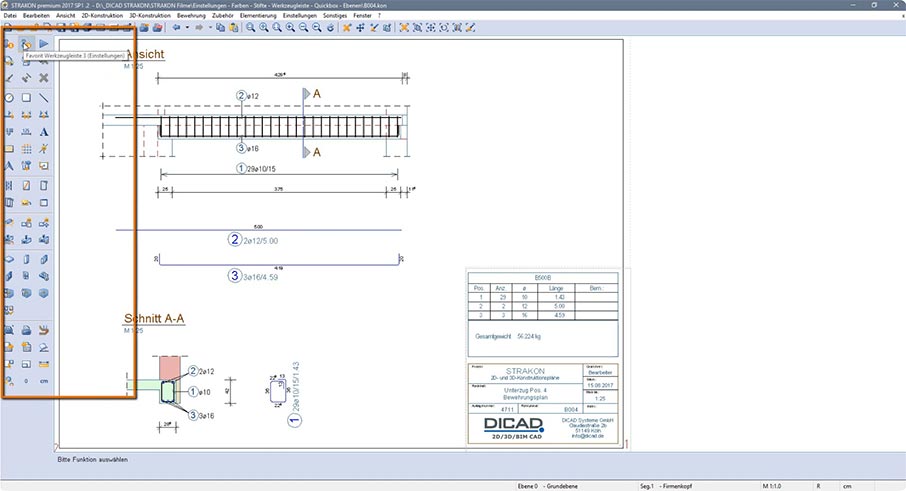Click the blue undo arrow icon
The height and width of the screenshot is (491, 906).
pyautogui.click(x=177, y=28)
